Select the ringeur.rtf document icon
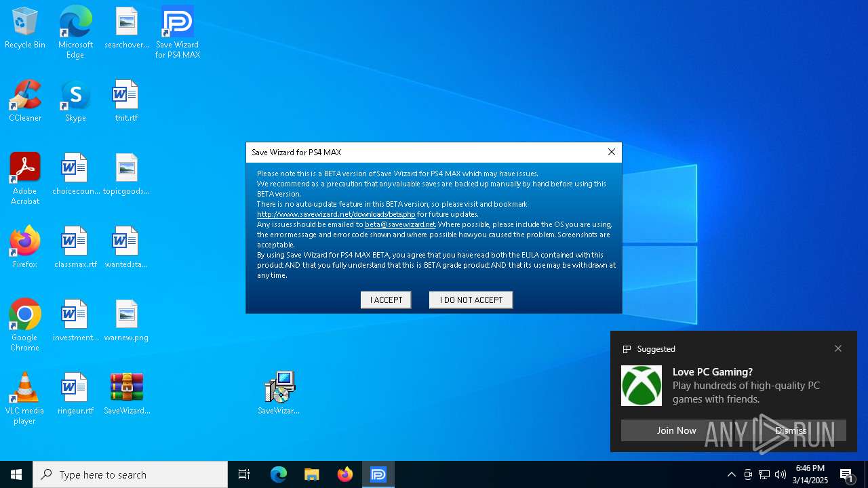The width and height of the screenshot is (868, 488). point(75,394)
